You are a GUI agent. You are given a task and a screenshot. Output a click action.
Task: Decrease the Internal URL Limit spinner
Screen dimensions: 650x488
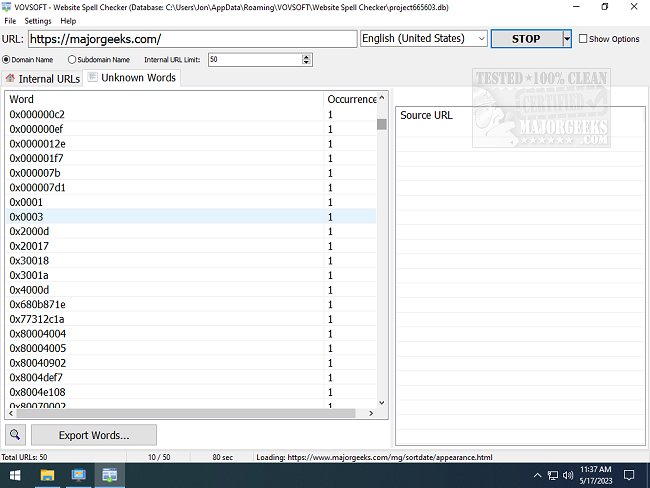pos(306,62)
